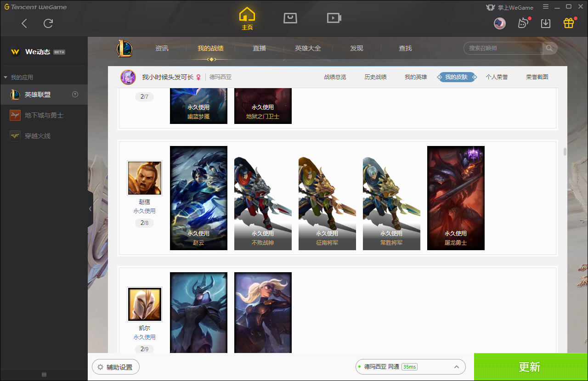Screen dimensions: 588x381
Task: Select 穿越火线 in the app list
Action: 44,136
